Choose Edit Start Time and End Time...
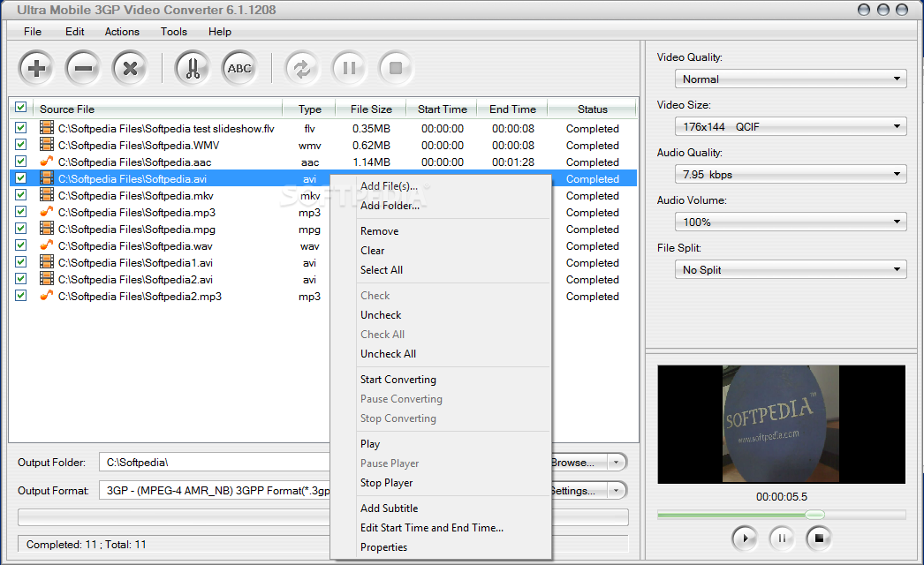 pyautogui.click(x=441, y=528)
